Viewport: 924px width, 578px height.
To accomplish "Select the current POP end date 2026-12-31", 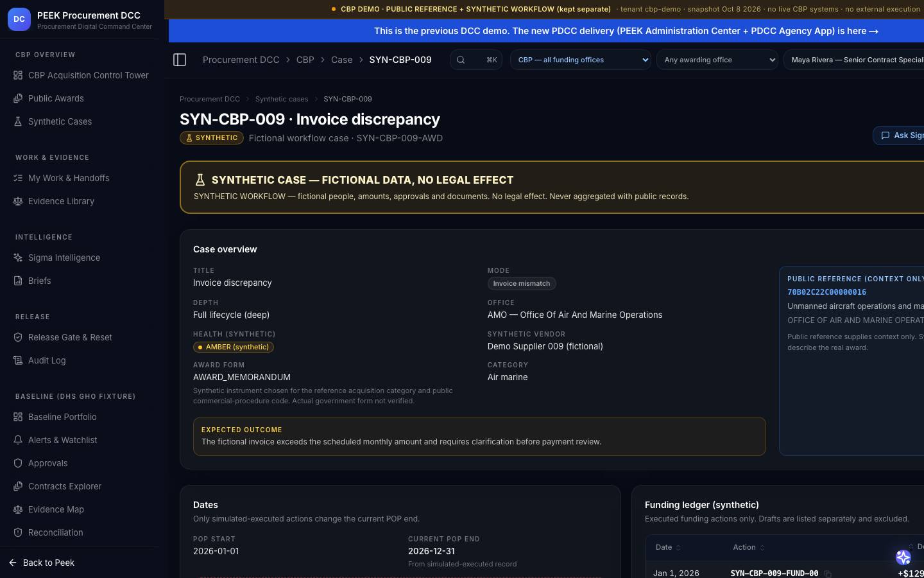I will (431, 551).
